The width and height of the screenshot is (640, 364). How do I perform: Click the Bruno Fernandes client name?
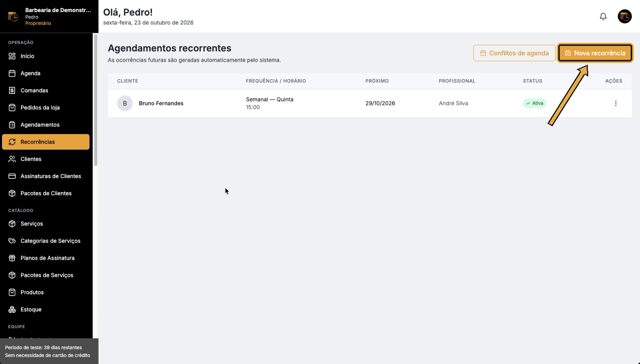point(161,103)
